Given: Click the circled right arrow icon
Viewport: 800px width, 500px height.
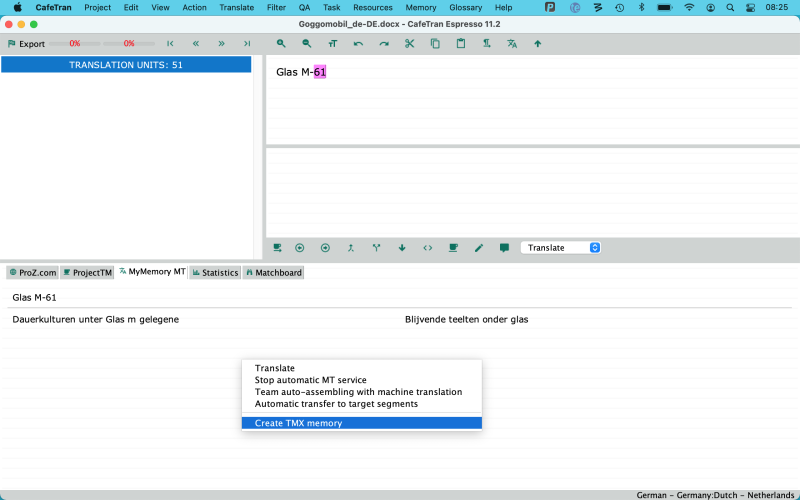Looking at the screenshot, I should coord(325,248).
